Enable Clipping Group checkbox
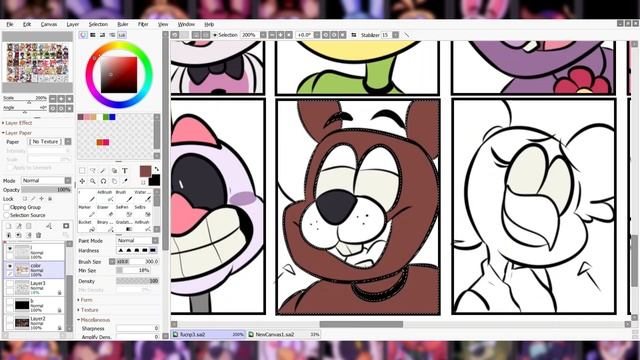Viewport: 640px width, 360px height. tap(6, 207)
